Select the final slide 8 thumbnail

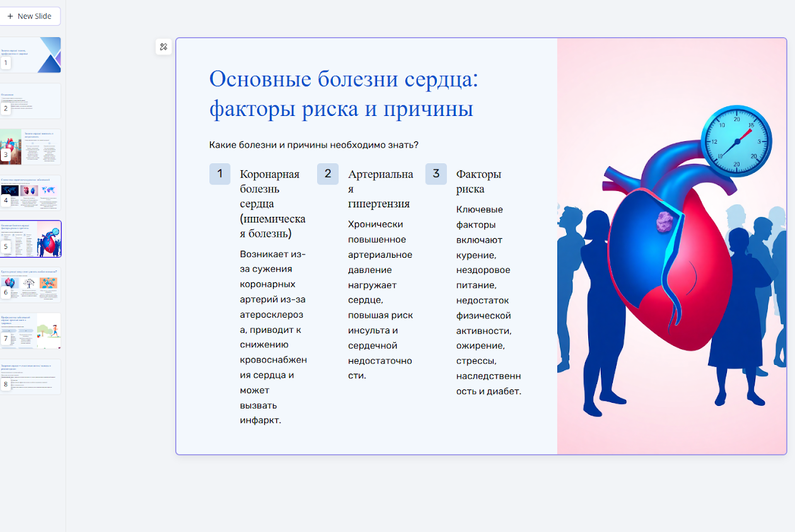tap(30, 376)
